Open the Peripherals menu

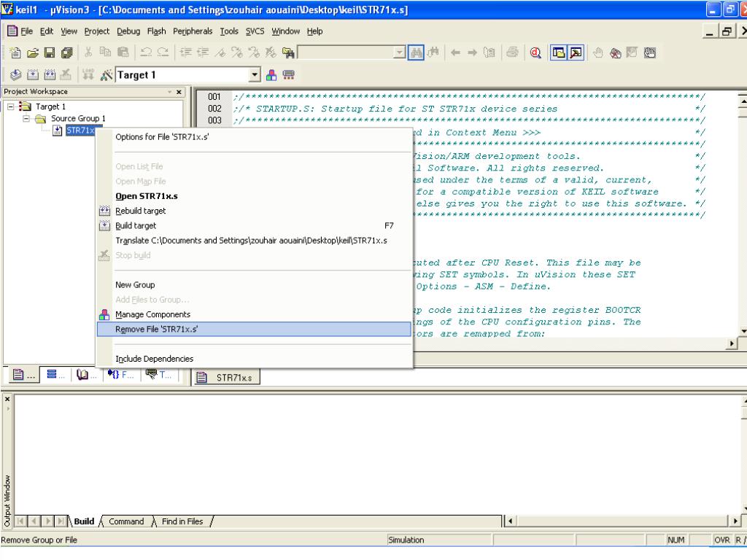click(193, 31)
